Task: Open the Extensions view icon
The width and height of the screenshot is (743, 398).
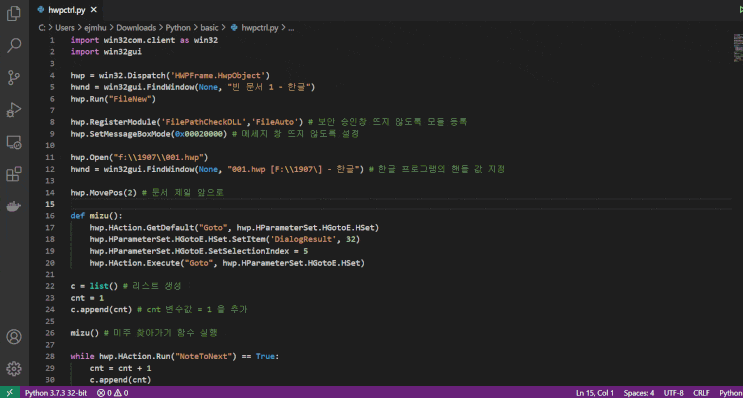Action: (x=14, y=174)
